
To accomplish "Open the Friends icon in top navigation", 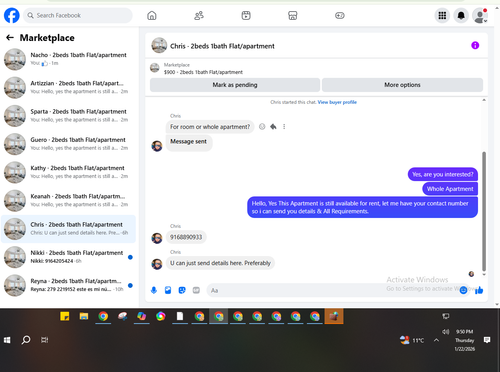I will pyautogui.click(x=199, y=15).
